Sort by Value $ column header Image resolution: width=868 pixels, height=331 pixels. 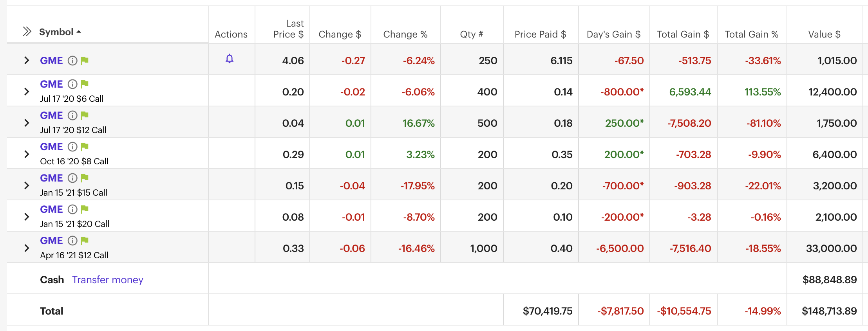(x=824, y=34)
